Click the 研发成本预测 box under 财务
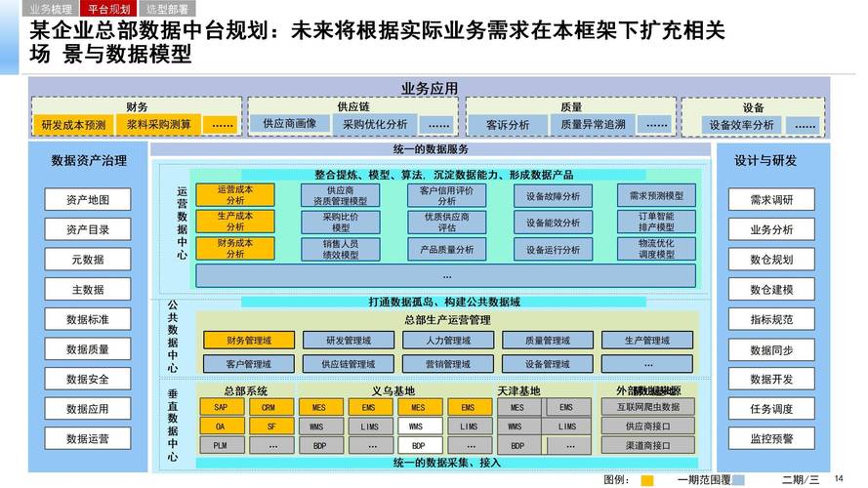 [x=72, y=125]
